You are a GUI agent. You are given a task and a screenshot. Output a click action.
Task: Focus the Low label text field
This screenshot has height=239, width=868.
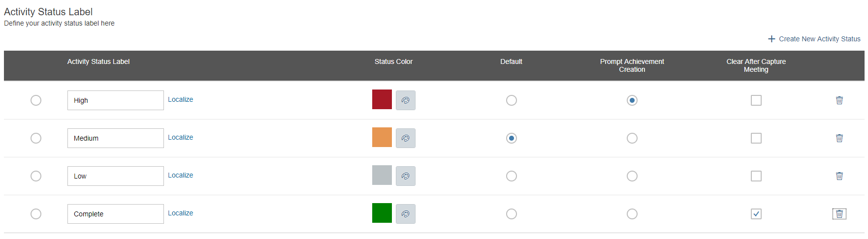pos(116,176)
